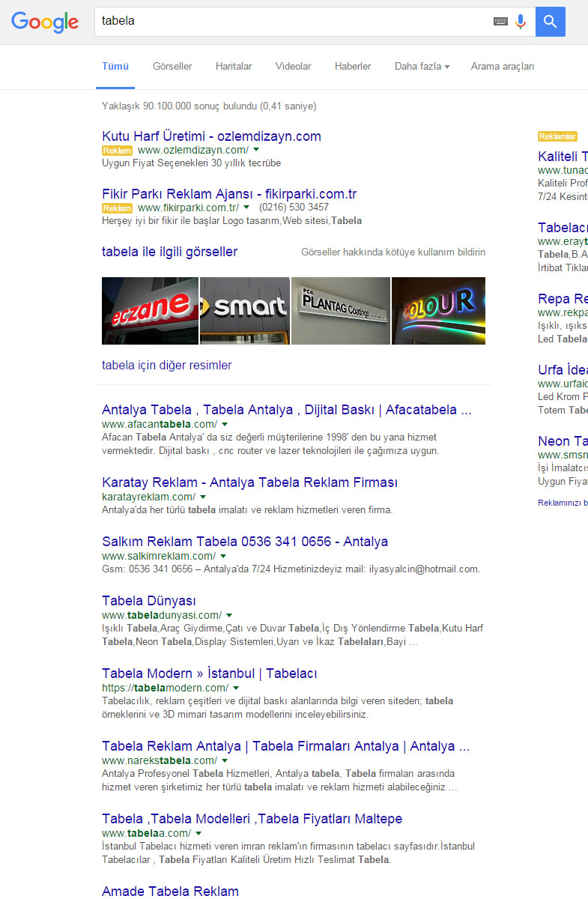588x899 pixels.
Task: Open sidebar ad starting with 'Tabelacı'
Action: (563, 228)
